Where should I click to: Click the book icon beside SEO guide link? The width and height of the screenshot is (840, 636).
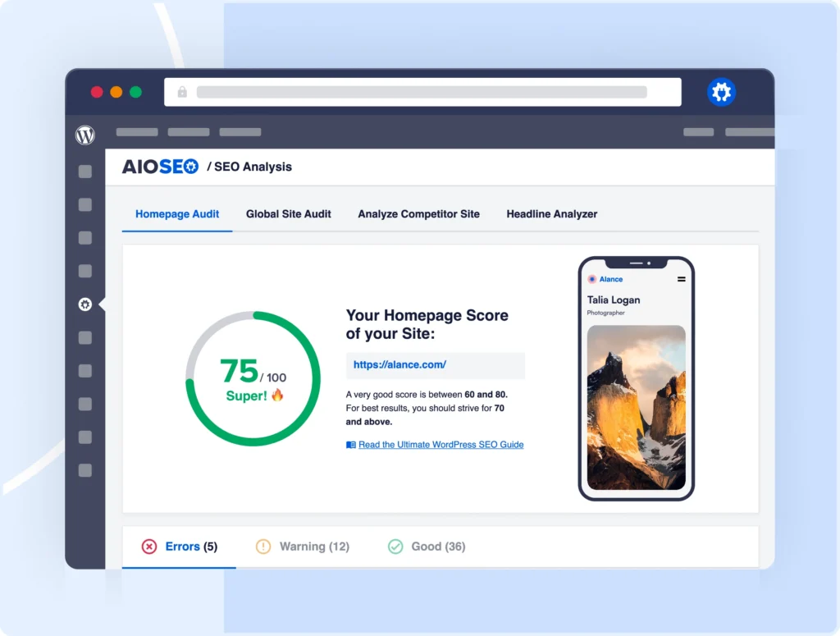(351, 445)
